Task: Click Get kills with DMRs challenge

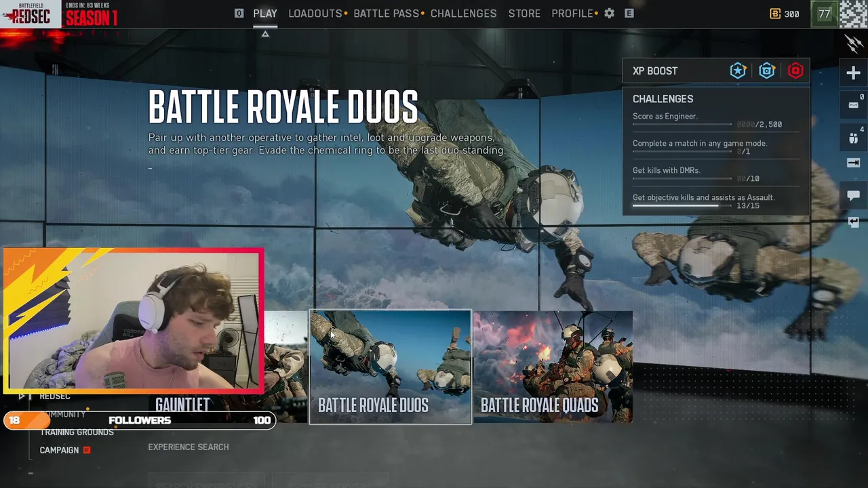Action: pos(667,170)
